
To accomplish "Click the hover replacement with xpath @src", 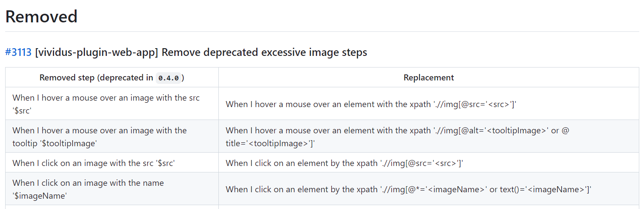I will [371, 104].
